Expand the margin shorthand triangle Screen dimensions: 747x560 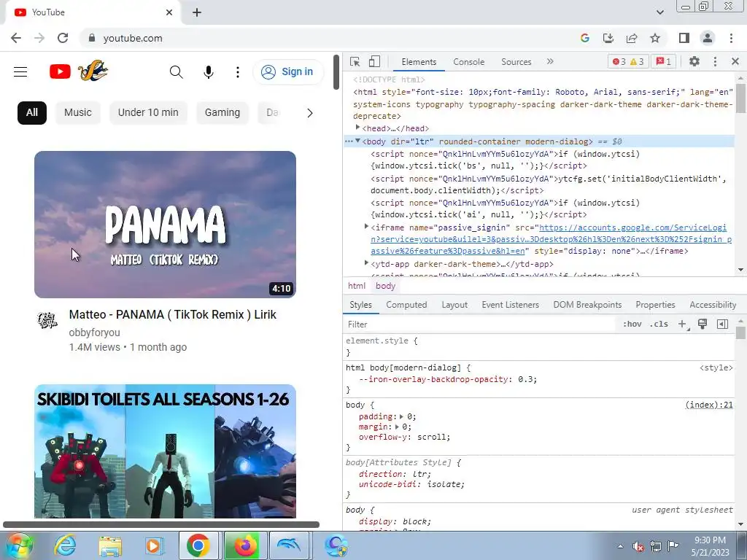click(x=396, y=427)
